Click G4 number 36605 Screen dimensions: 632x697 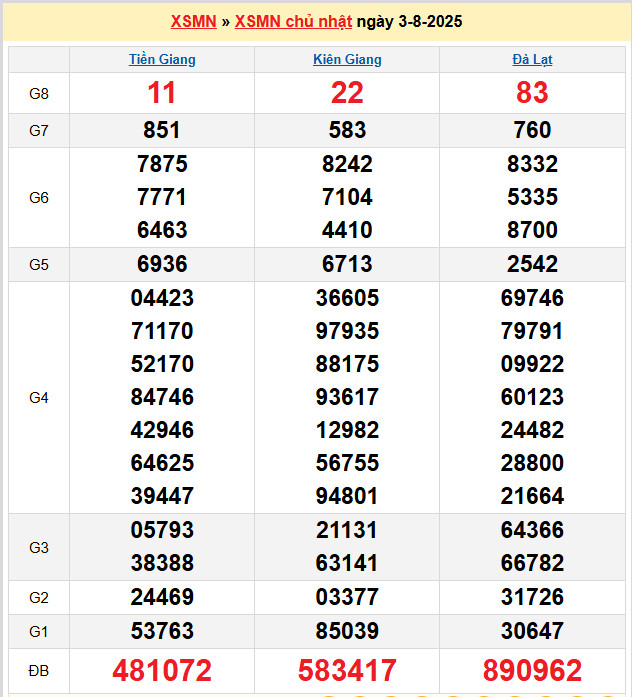tap(347, 298)
